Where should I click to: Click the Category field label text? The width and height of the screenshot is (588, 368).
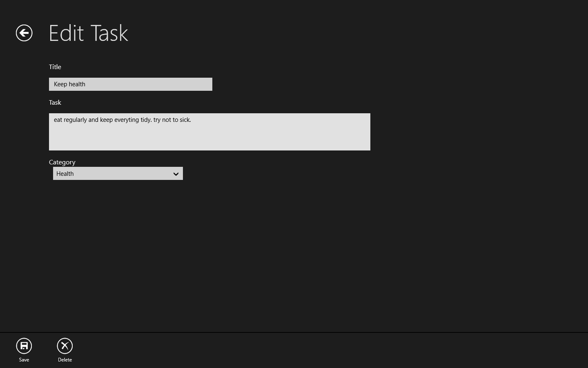[x=62, y=162]
